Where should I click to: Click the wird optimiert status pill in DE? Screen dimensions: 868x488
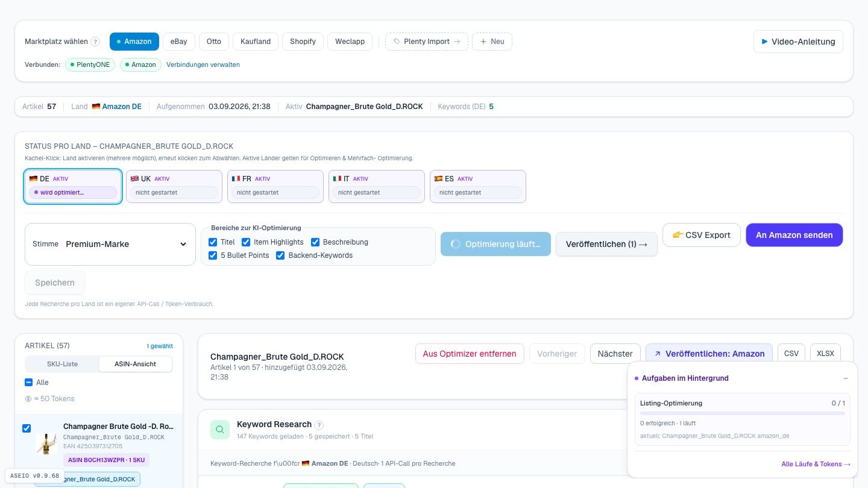pyautogui.click(x=73, y=193)
